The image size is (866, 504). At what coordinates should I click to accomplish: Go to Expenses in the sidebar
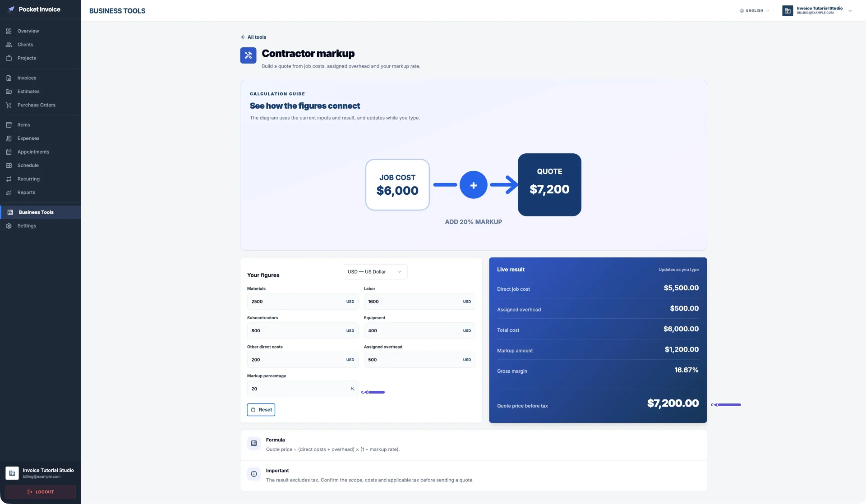[41, 138]
